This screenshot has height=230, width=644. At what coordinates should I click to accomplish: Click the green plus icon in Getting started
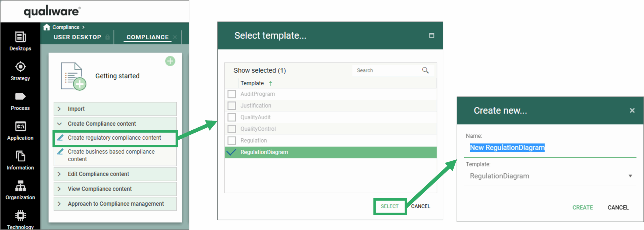tap(170, 61)
